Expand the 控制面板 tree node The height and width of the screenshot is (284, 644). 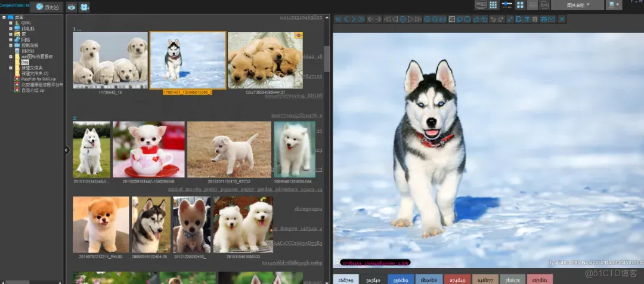pyautogui.click(x=11, y=45)
